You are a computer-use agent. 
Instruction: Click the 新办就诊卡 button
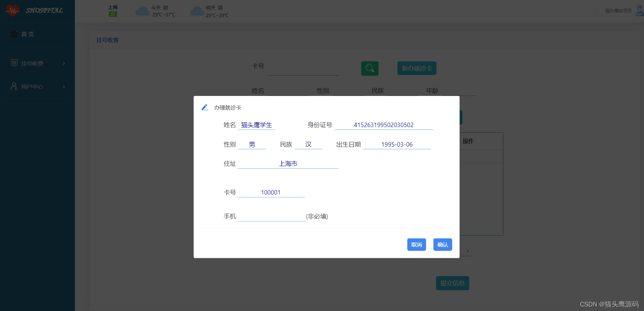click(x=417, y=68)
